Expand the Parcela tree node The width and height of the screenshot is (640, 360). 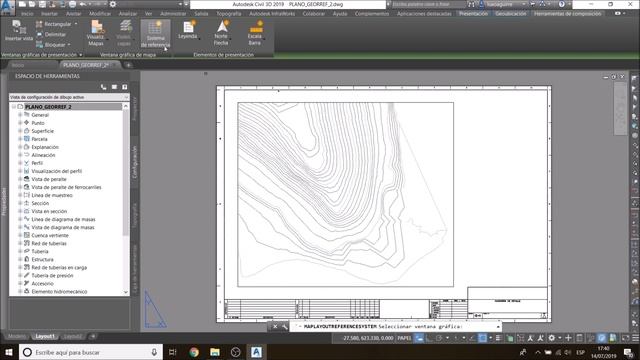click(x=20, y=139)
